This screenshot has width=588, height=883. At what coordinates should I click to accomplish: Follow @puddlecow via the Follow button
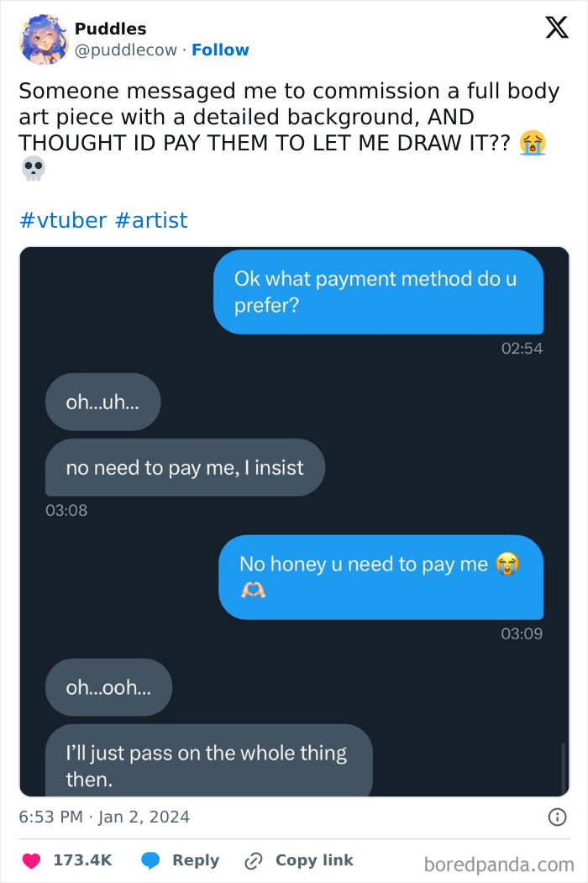221,50
